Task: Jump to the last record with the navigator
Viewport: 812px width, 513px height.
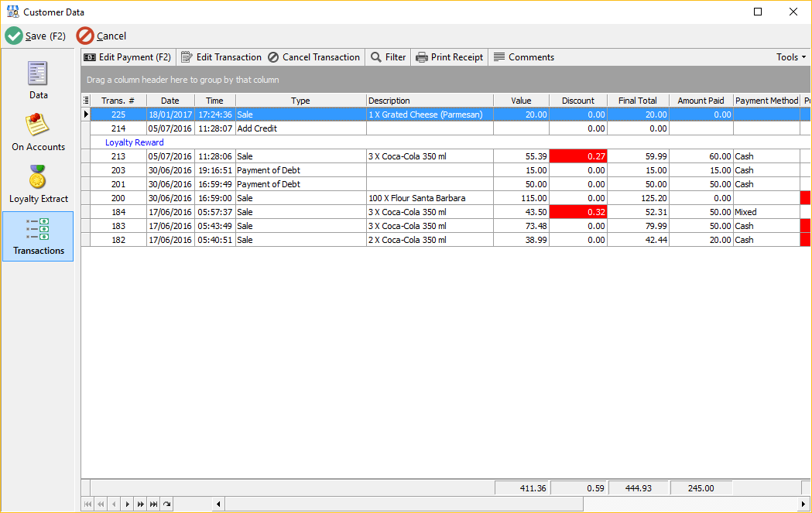Action: (x=153, y=504)
